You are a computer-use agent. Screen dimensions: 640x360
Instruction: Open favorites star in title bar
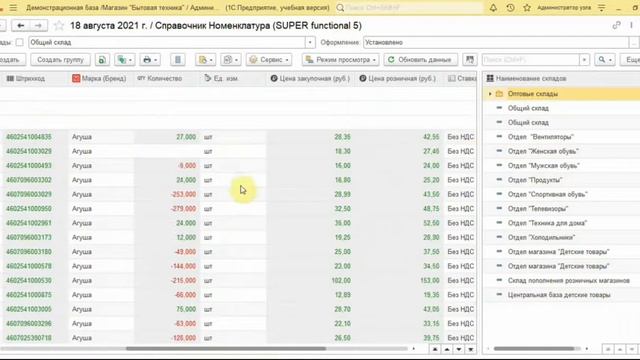click(527, 8)
